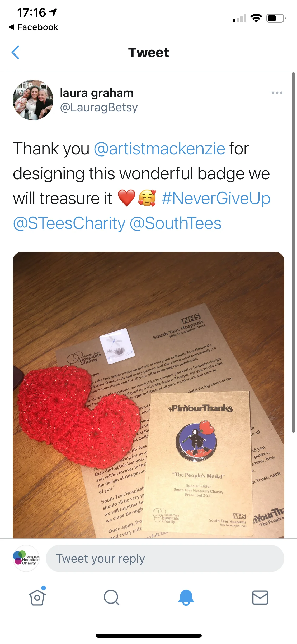Open the #NeverGiveUp hashtag
Screen dimensions: 297x644
pos(216,198)
